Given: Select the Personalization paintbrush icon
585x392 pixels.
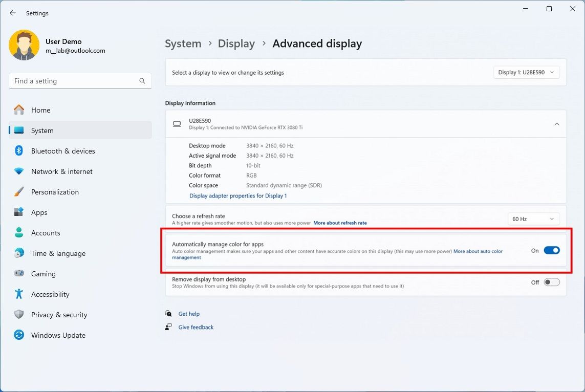Looking at the screenshot, I should coord(19,192).
